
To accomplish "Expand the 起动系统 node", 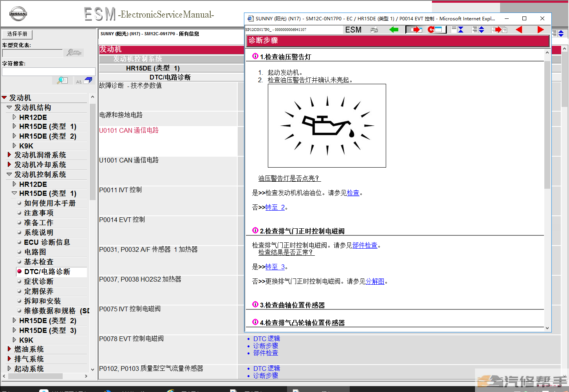I will (9, 368).
